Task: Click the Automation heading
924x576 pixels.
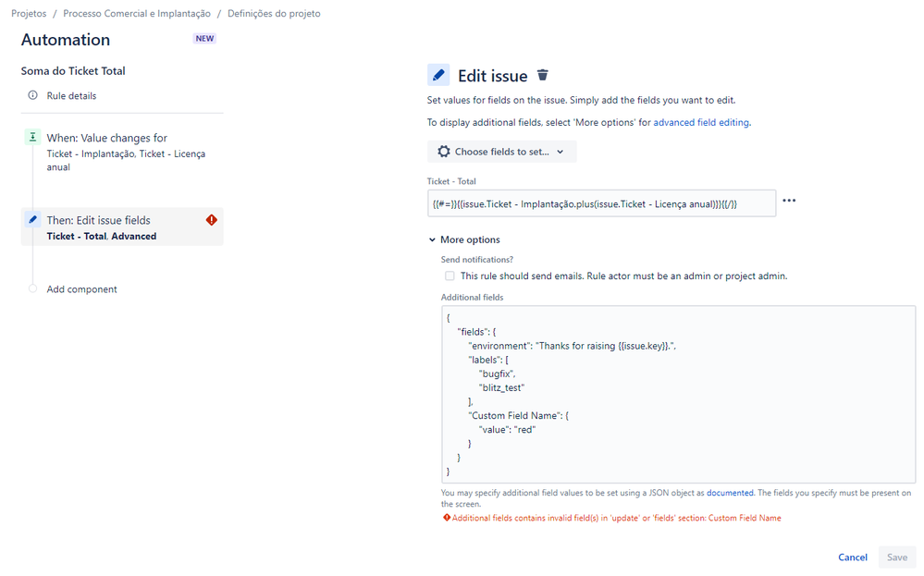Action: [66, 40]
